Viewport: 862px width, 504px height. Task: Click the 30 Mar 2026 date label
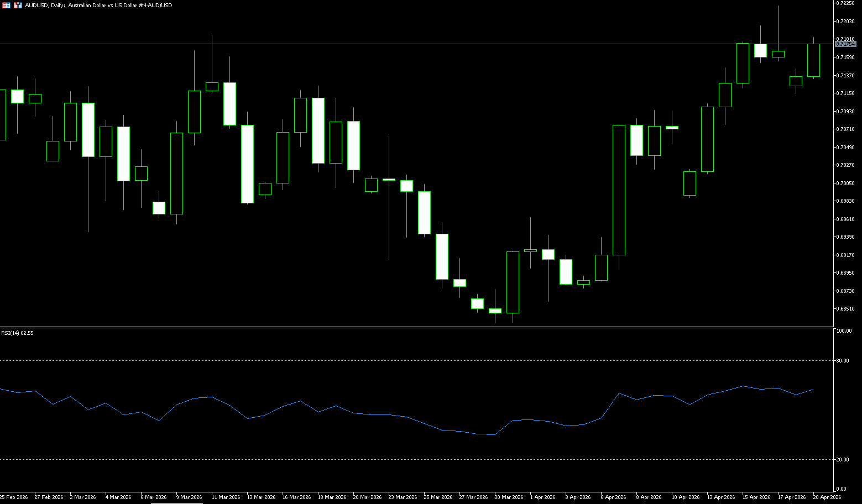[x=509, y=497]
